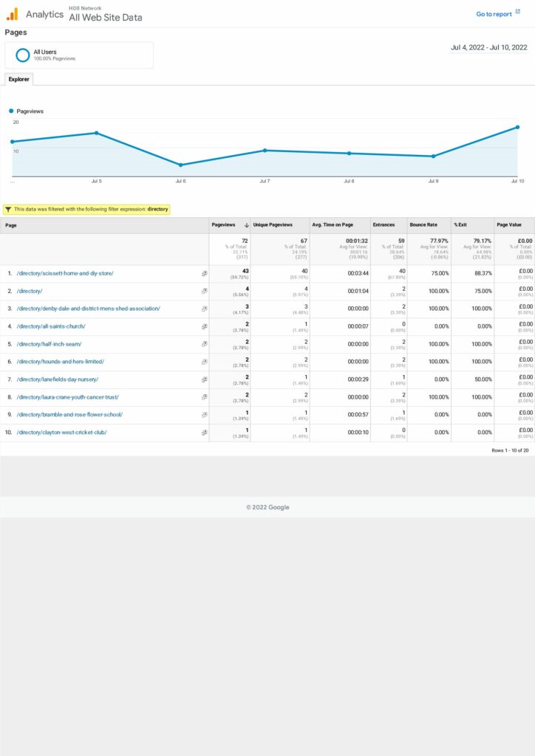Sort by Pageviews column header arrow
This screenshot has height=756, width=535.
246,225
